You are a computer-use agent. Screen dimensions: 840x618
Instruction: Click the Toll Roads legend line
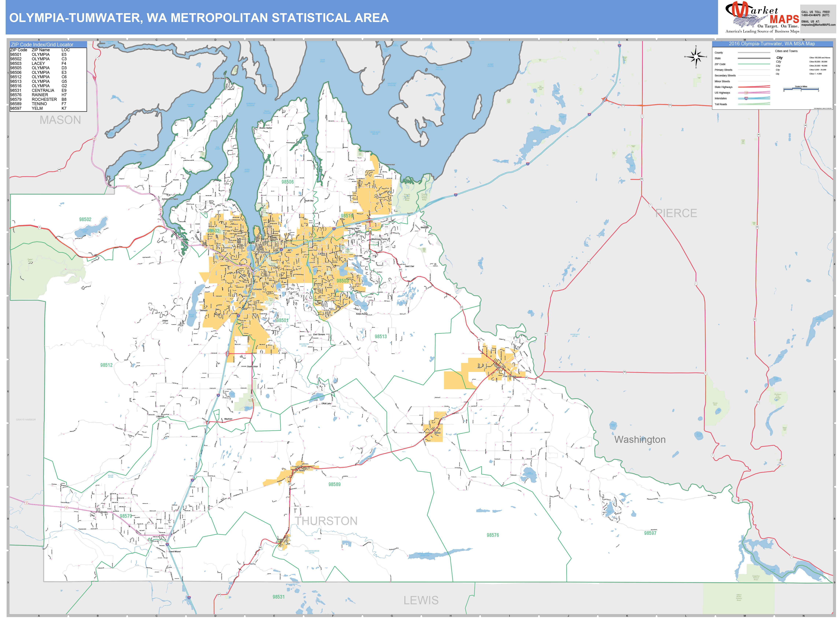754,104
